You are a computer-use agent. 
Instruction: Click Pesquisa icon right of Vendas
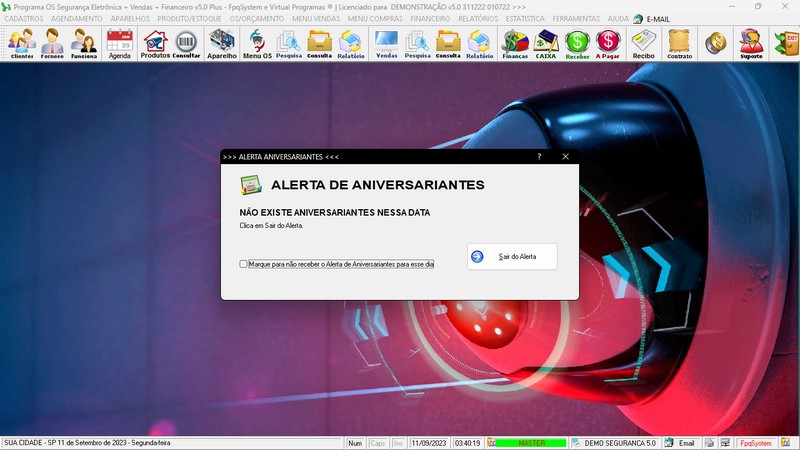pyautogui.click(x=417, y=44)
